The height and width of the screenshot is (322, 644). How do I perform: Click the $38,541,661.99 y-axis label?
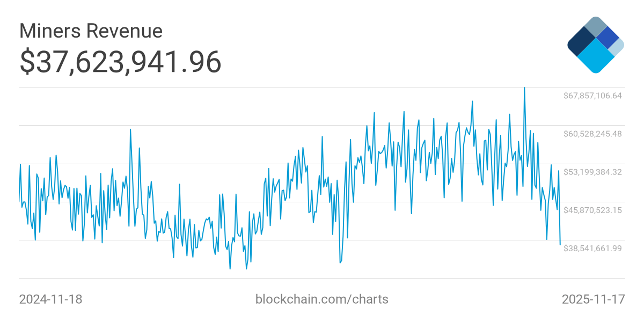point(592,248)
